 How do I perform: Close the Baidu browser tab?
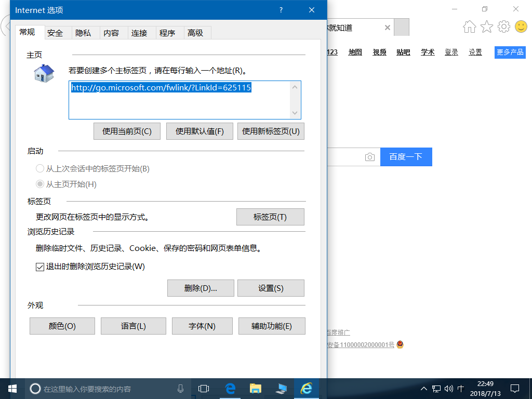(387, 28)
